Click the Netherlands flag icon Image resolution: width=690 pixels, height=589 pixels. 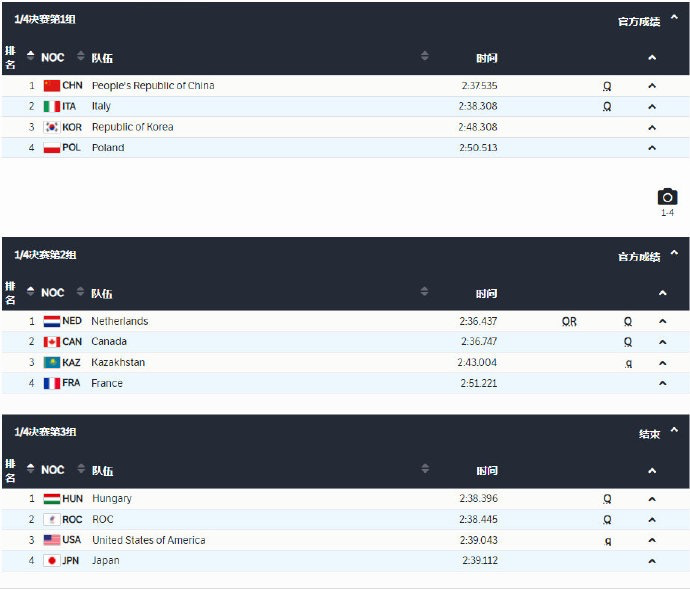tap(51, 321)
